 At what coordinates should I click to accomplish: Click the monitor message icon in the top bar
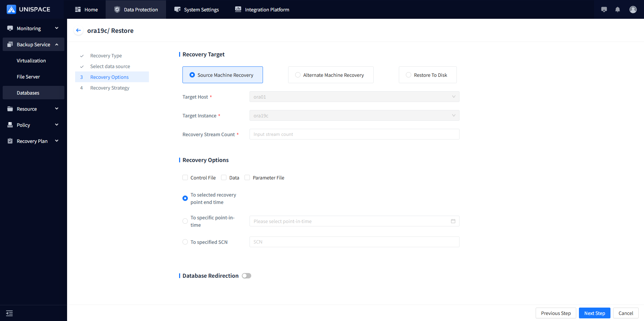pos(604,10)
